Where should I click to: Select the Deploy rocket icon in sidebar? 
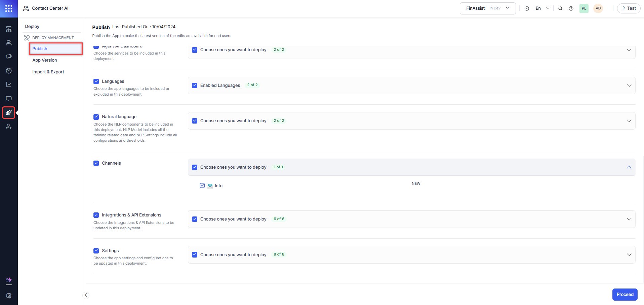pyautogui.click(x=9, y=112)
